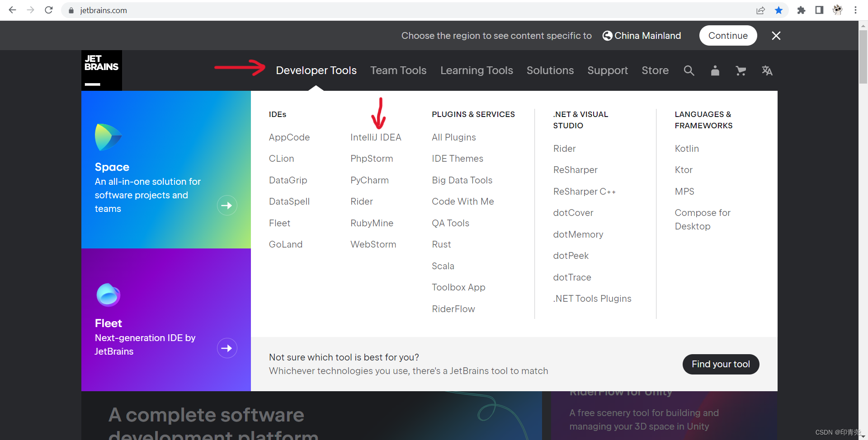Open the Store menu

pyautogui.click(x=655, y=70)
